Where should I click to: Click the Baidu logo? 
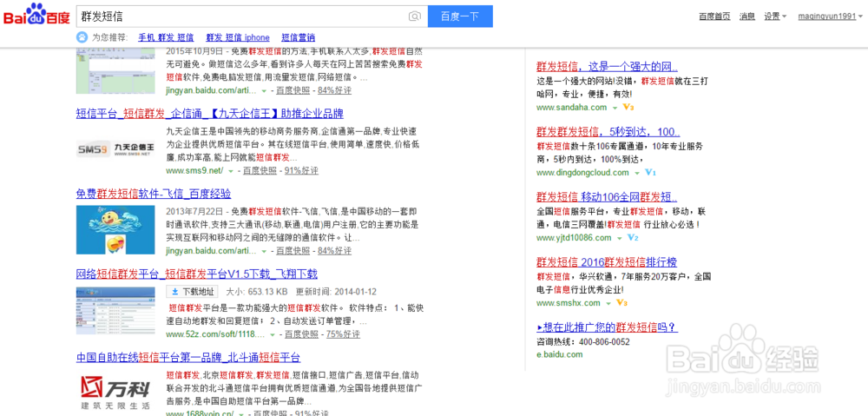[37, 16]
